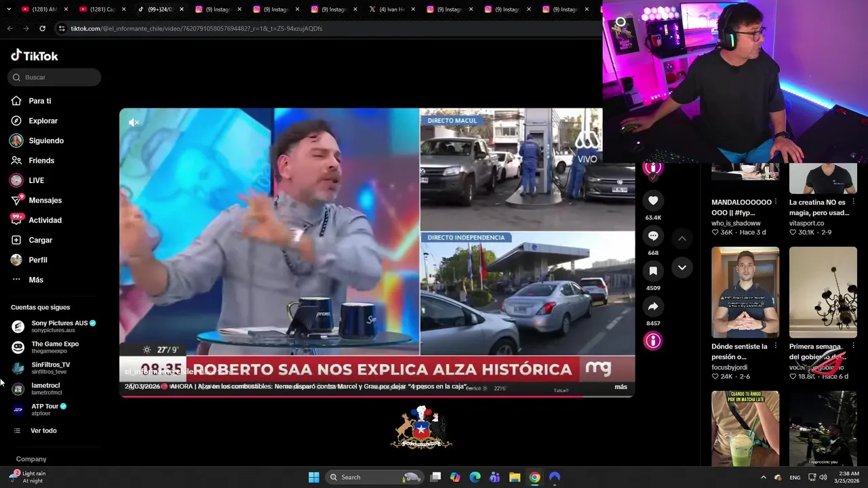Screen dimensions: 868x488
Task: Open SinFiltros_TV account
Action: (x=41, y=368)
